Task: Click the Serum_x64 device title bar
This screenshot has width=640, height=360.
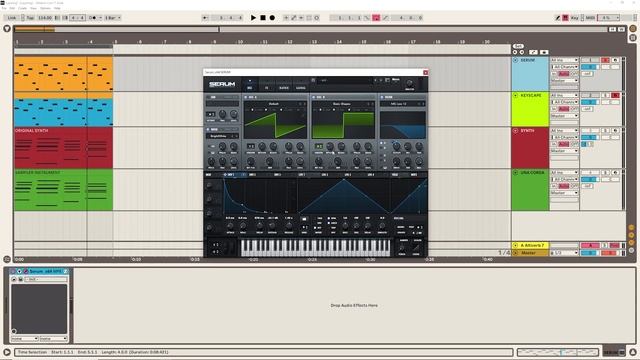Action: 40,271
